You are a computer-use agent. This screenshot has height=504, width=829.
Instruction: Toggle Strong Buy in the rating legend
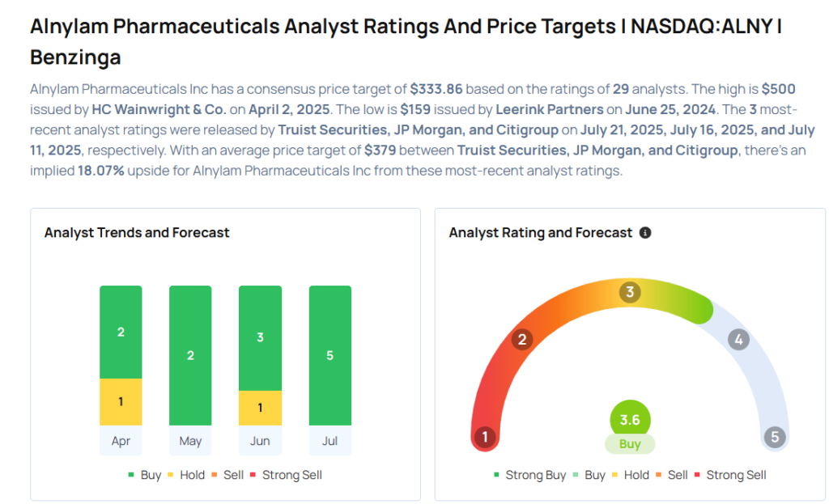click(x=529, y=475)
